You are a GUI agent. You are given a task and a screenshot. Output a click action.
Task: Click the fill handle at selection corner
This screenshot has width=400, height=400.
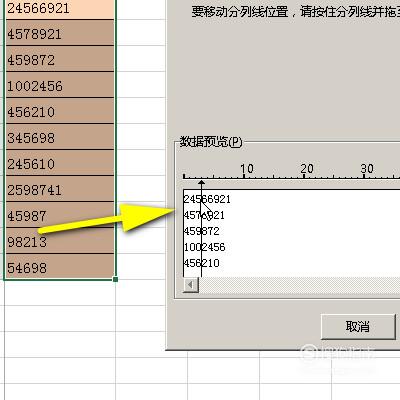coord(115,279)
